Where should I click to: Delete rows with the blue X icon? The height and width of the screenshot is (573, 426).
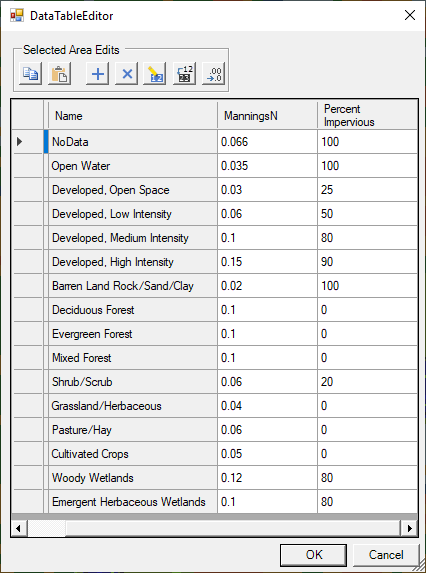pos(126,73)
